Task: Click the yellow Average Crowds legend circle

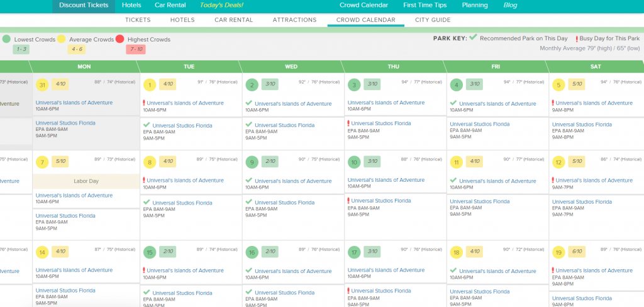Action: coord(62,39)
